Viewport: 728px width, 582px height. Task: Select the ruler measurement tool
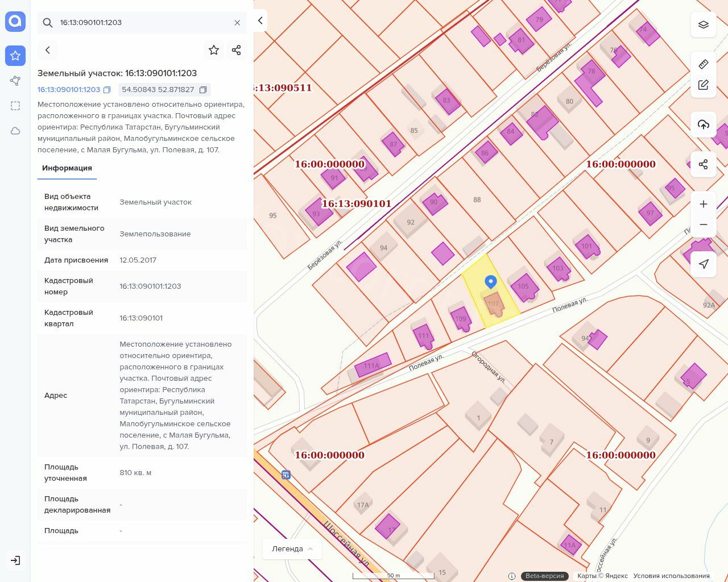click(704, 64)
